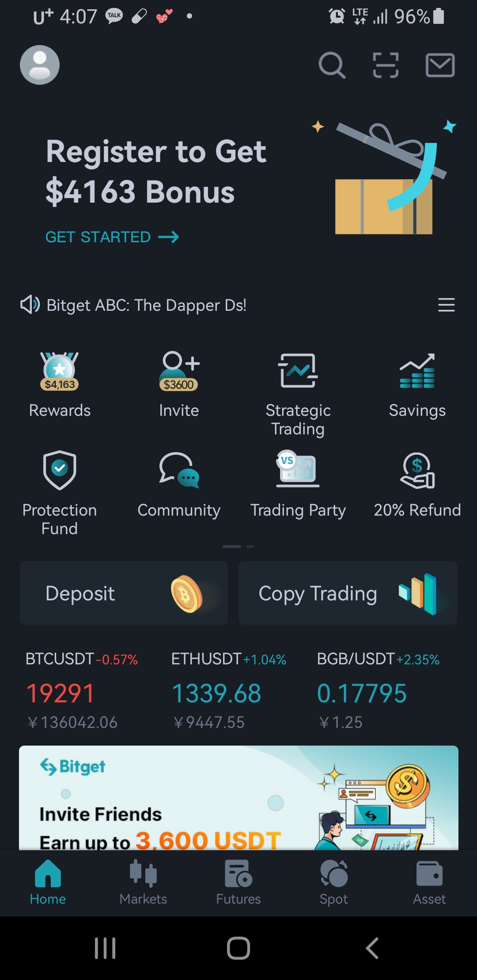Image resolution: width=477 pixels, height=980 pixels.
Task: Open the BTCUSDT price ticker
Action: tap(82, 690)
